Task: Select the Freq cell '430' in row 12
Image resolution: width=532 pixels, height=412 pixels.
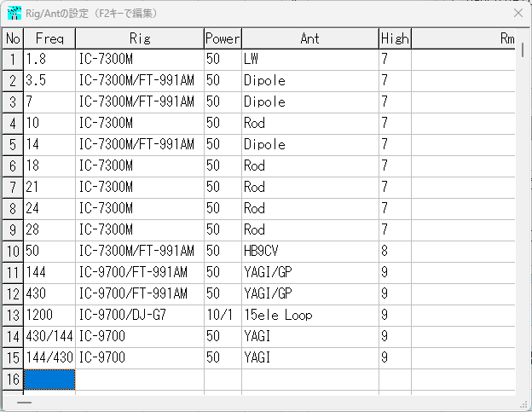Action: pyautogui.click(x=49, y=294)
